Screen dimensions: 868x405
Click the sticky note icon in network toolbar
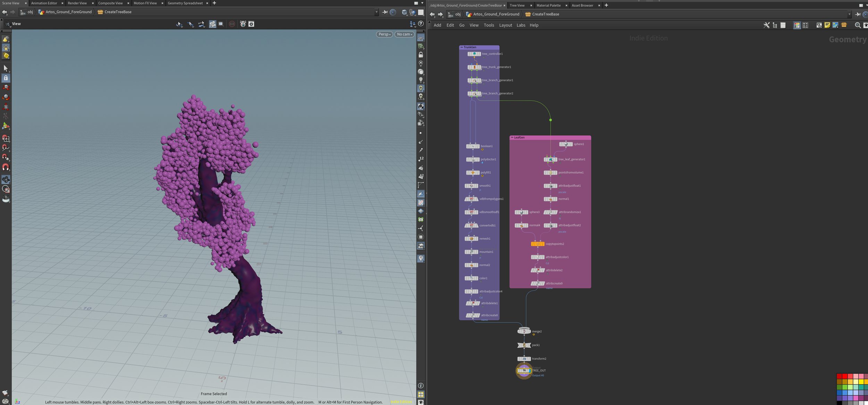(827, 25)
